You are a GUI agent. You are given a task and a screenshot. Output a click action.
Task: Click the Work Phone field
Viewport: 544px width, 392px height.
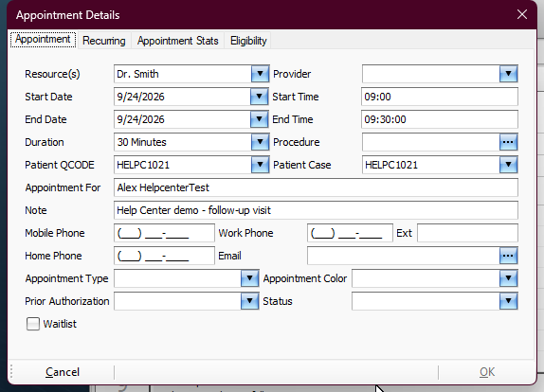pyautogui.click(x=350, y=233)
